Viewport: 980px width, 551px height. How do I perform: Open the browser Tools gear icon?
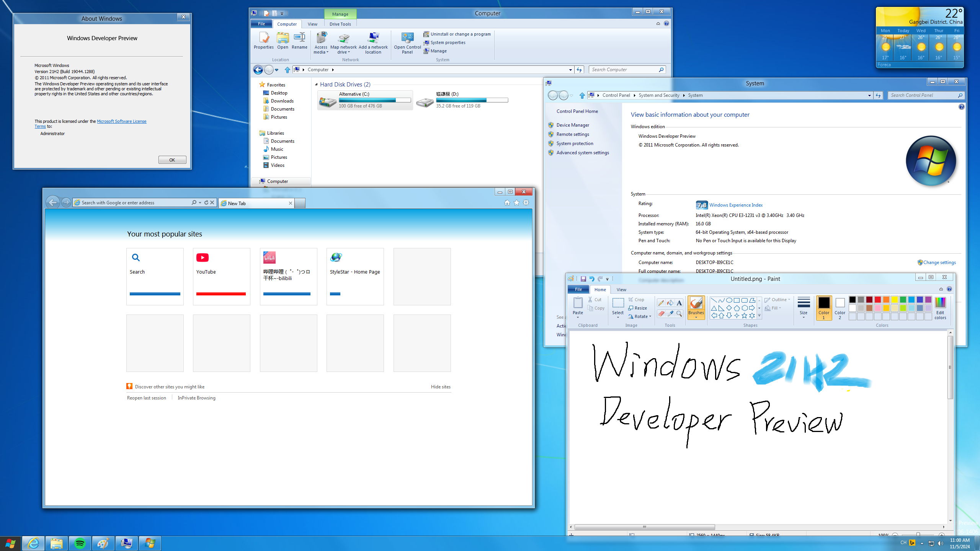(526, 203)
